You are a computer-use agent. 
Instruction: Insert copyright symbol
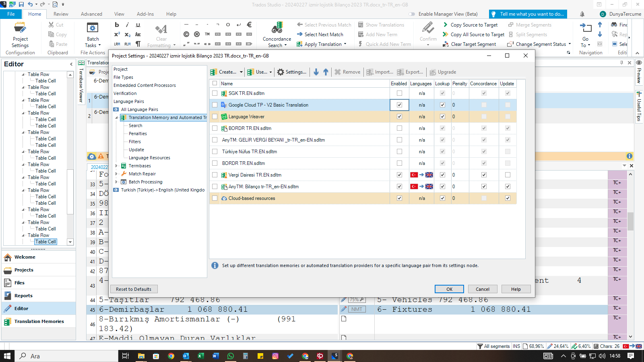(x=186, y=34)
